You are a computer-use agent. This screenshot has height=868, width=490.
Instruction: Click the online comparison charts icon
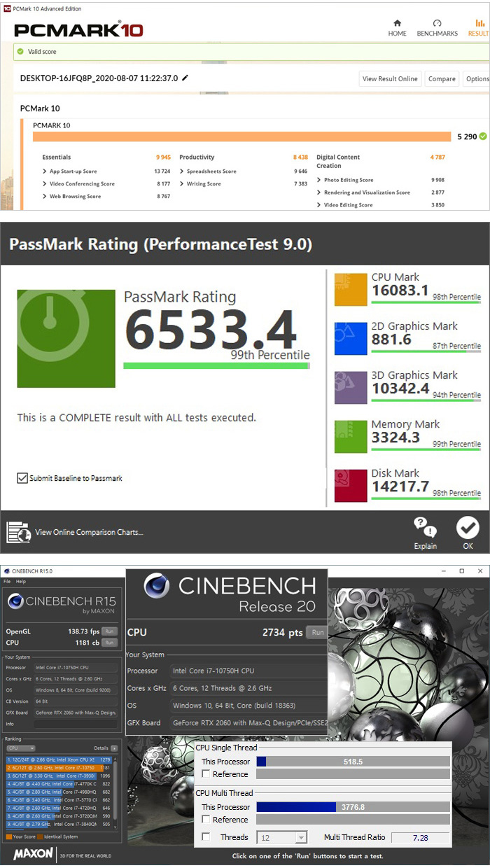[x=18, y=532]
